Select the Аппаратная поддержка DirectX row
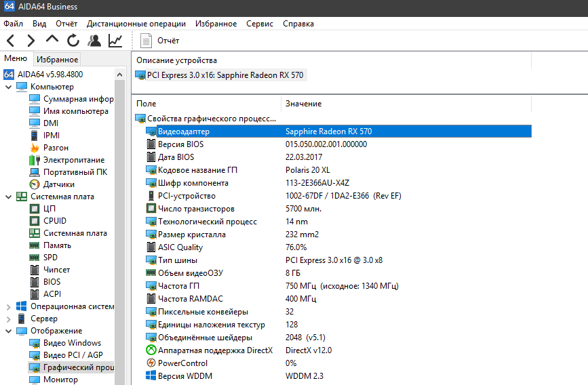The image size is (588, 385). (214, 350)
